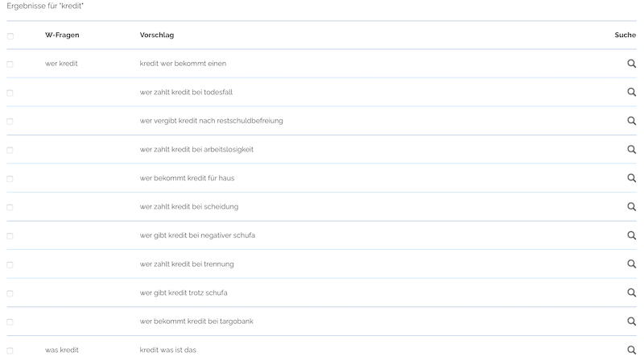The height and width of the screenshot is (361, 644).
Task: Open search for 'wer bekommt kredit bei targobank'
Action: coord(632,322)
